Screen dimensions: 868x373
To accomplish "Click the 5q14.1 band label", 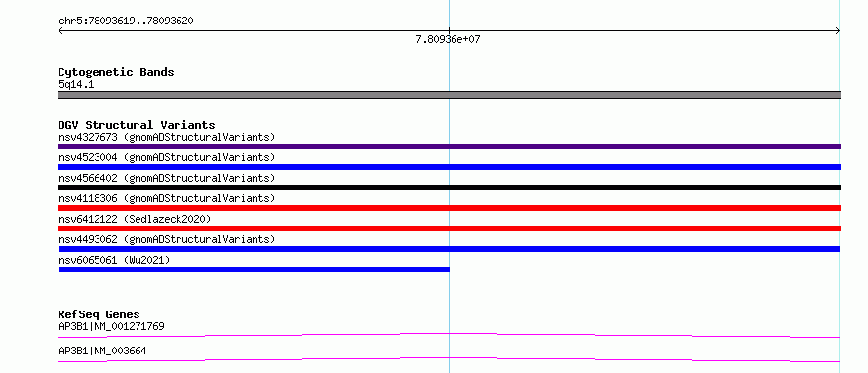I will 76,84.
